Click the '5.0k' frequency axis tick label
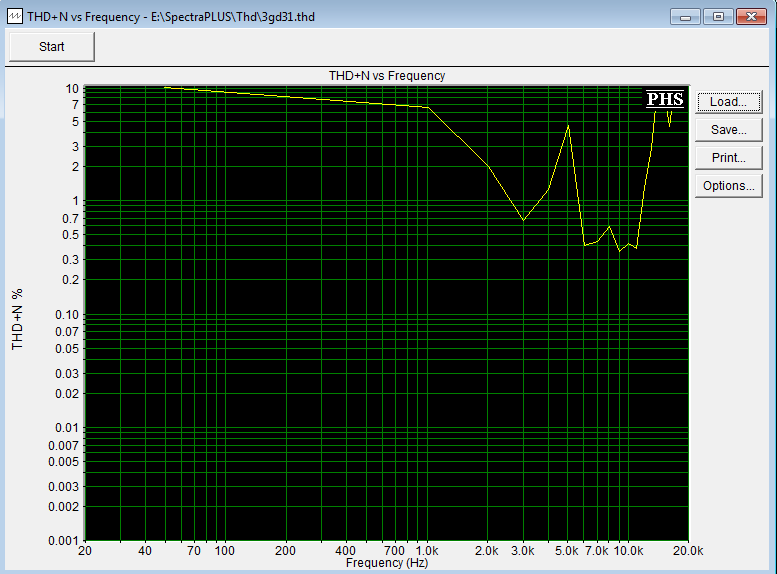This screenshot has height=574, width=777. pyautogui.click(x=566, y=551)
